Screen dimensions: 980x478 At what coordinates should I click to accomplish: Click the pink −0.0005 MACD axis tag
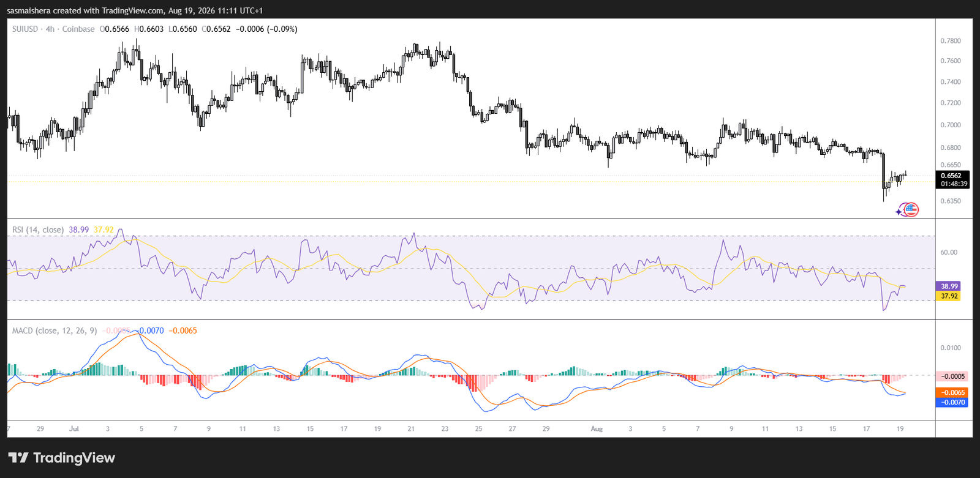(x=952, y=376)
